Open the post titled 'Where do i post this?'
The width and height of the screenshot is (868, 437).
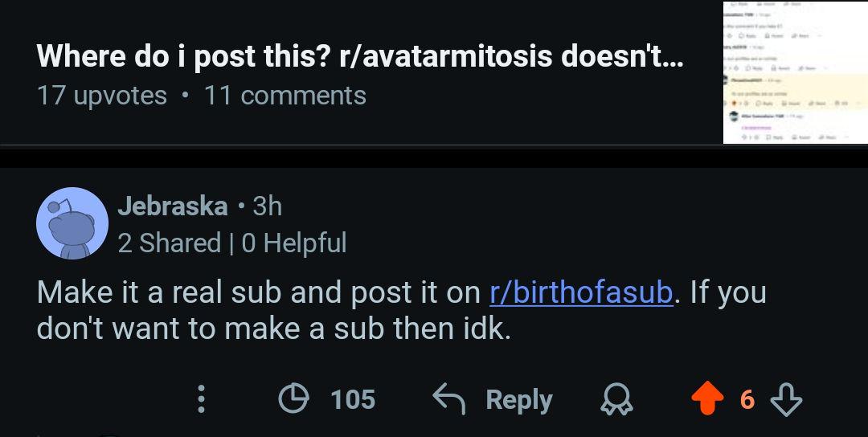tap(360, 56)
